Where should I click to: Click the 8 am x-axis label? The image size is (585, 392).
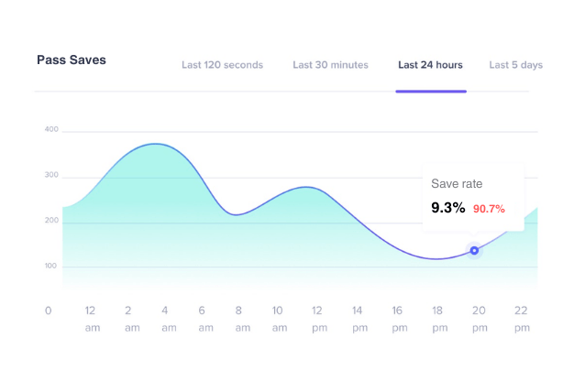pyautogui.click(x=238, y=318)
